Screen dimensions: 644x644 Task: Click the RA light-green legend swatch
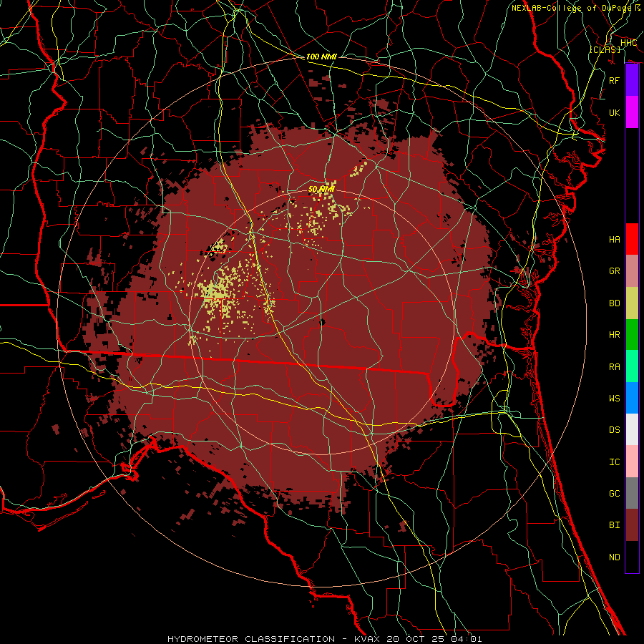[x=632, y=366]
